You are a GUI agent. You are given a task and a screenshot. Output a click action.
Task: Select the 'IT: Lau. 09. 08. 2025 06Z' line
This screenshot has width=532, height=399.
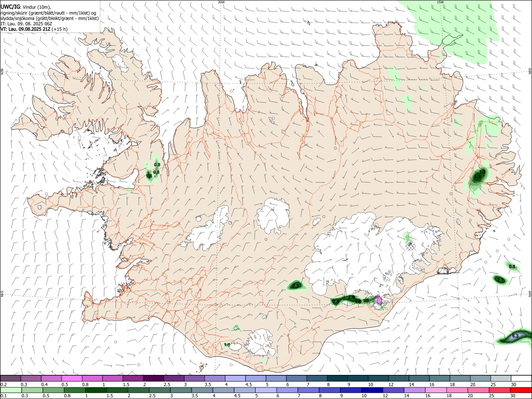(x=27, y=24)
